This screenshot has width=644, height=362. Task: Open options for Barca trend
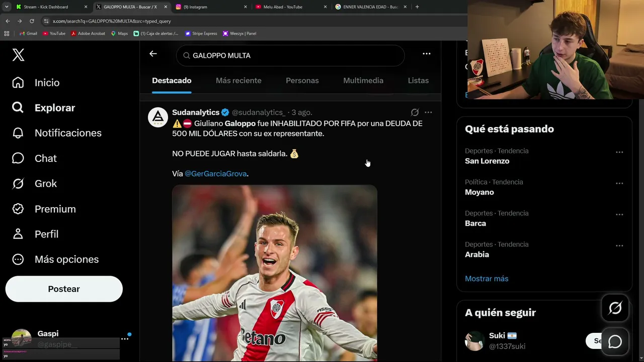[x=619, y=214]
